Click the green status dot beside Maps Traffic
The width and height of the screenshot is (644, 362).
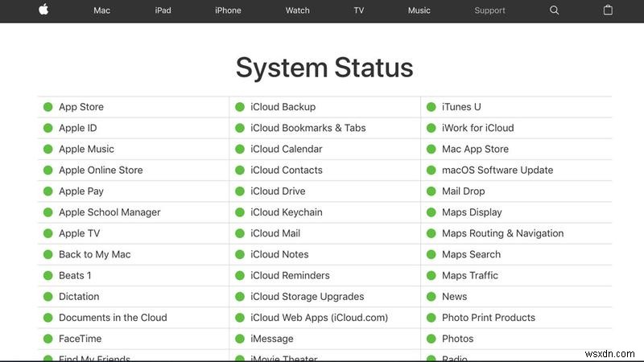pyautogui.click(x=431, y=275)
